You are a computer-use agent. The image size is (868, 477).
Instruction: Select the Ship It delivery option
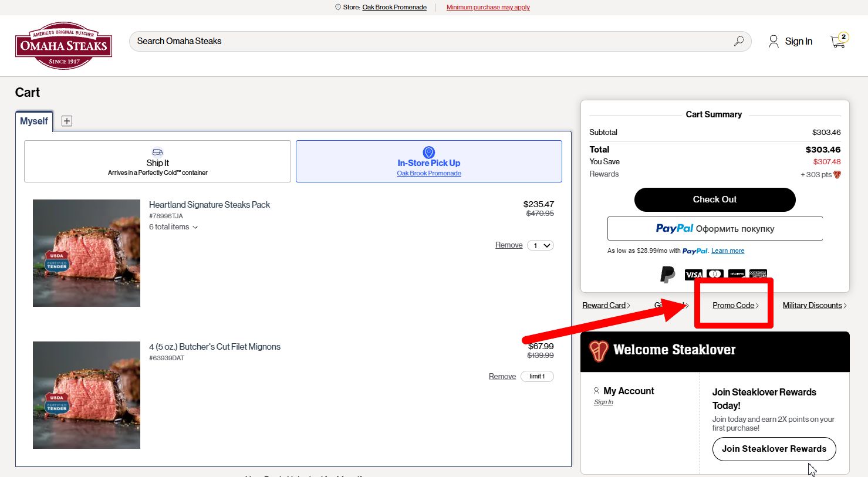pos(157,161)
